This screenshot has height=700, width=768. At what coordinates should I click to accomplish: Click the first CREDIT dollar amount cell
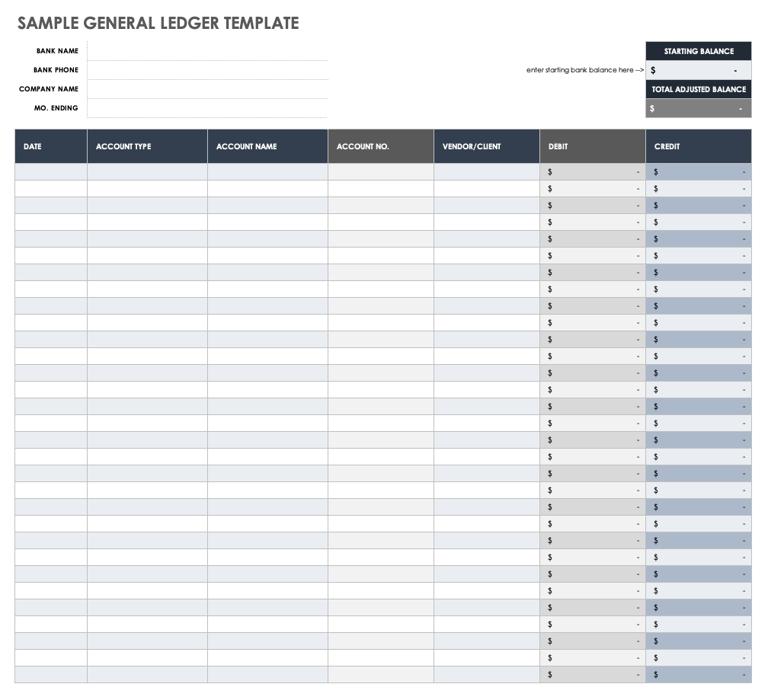[x=698, y=171]
